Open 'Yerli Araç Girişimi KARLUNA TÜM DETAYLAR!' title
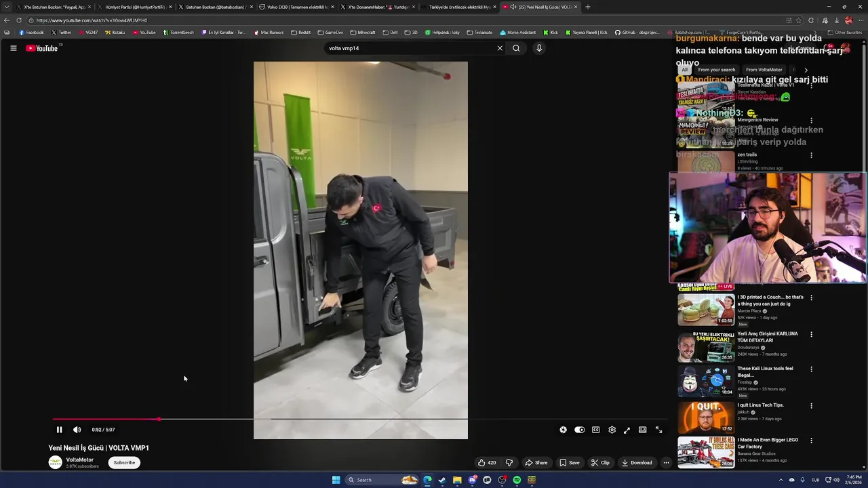Image resolution: width=868 pixels, height=488 pixels. tap(768, 337)
